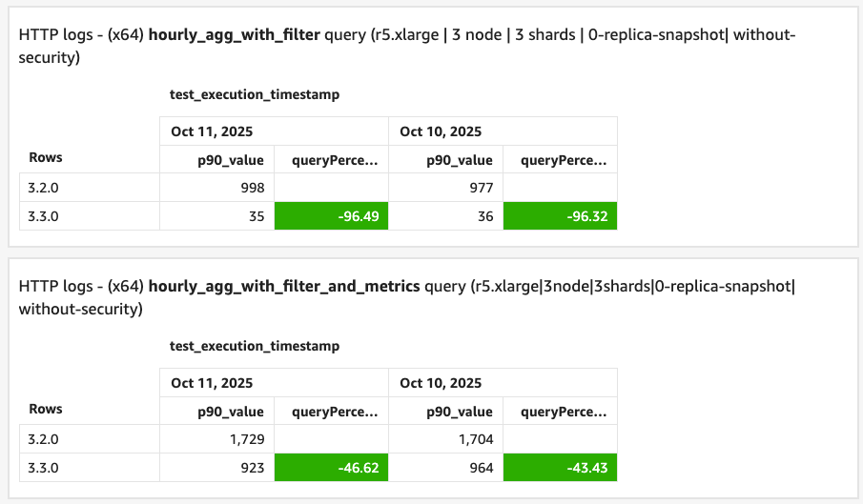Select the 3.2.0 row label in the filter_and_metrics table
Image resolution: width=863 pixels, height=504 pixels.
pyautogui.click(x=46, y=439)
